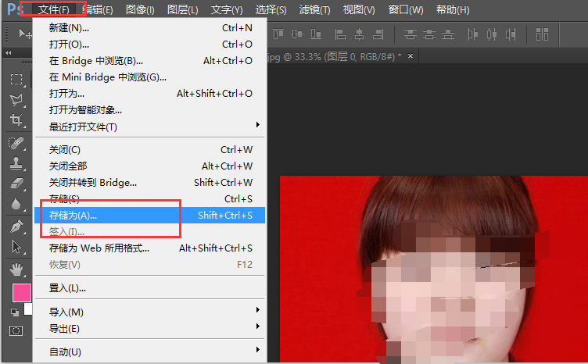Viewport: 588px width, 364px height.
Task: Select the Polygonal Lasso tool
Action: point(16,100)
